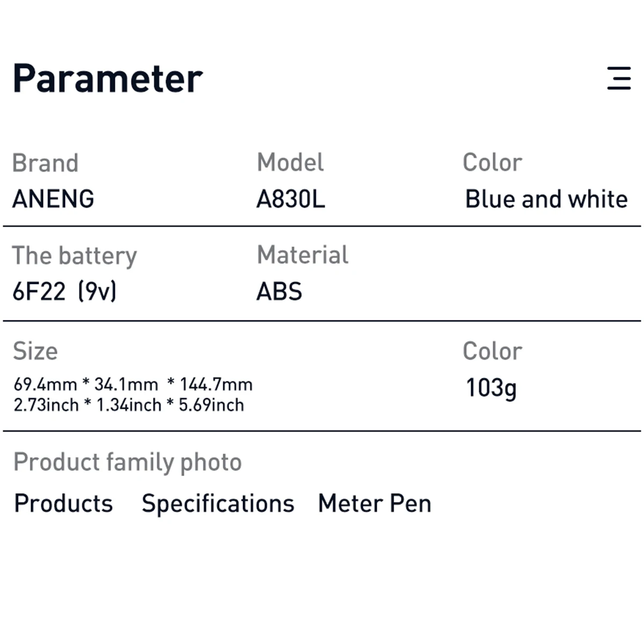Select the millimeter dimensions line
Viewport: 644px width, 644px height.
[133, 384]
